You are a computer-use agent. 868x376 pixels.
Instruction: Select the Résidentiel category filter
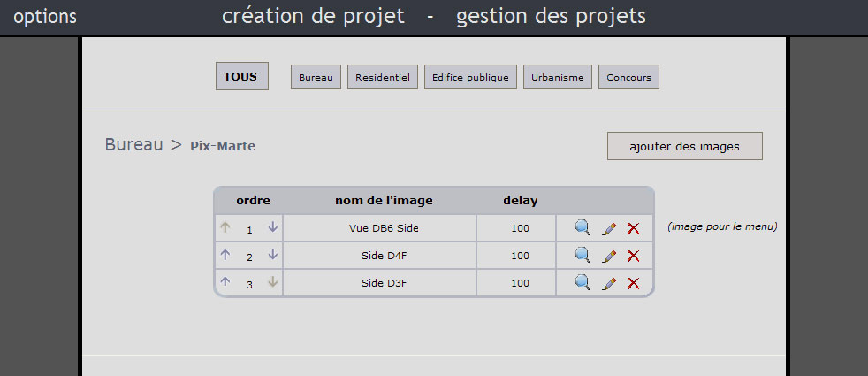382,78
